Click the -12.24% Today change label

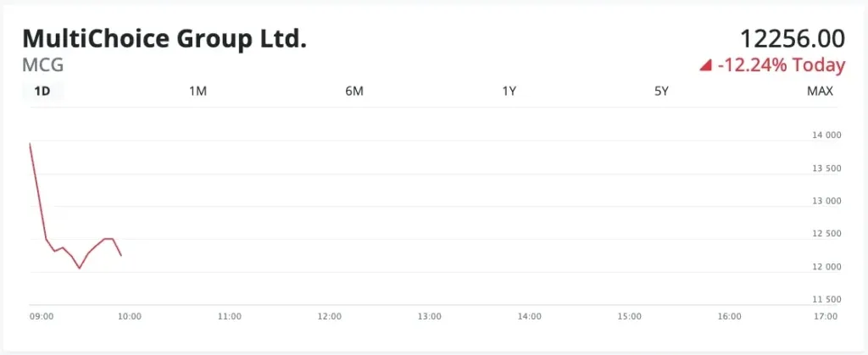tap(781, 66)
